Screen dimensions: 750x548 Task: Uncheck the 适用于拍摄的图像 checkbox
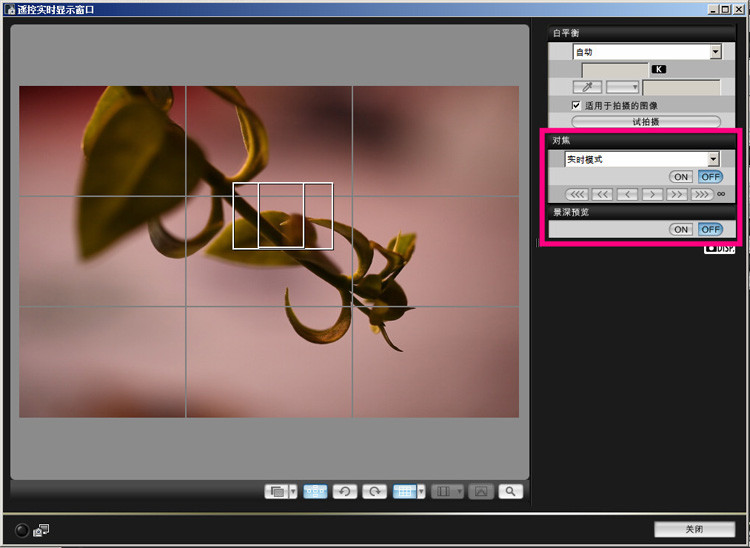pos(577,105)
